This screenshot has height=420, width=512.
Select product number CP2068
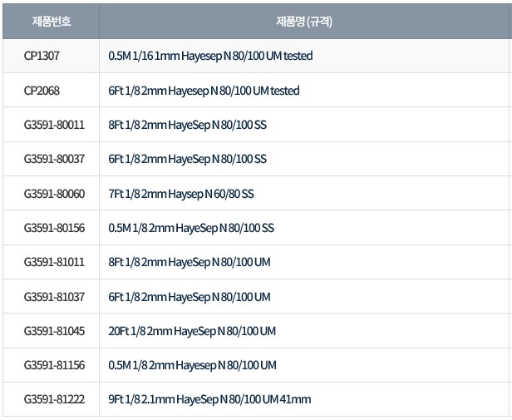click(x=42, y=90)
